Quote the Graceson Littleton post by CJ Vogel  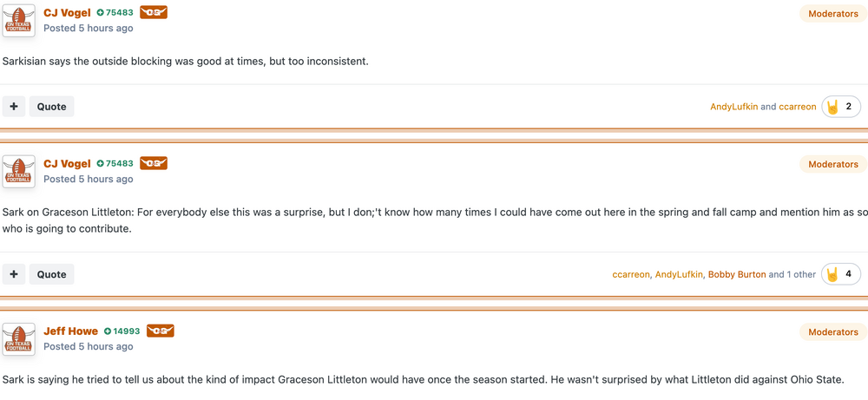coord(51,274)
